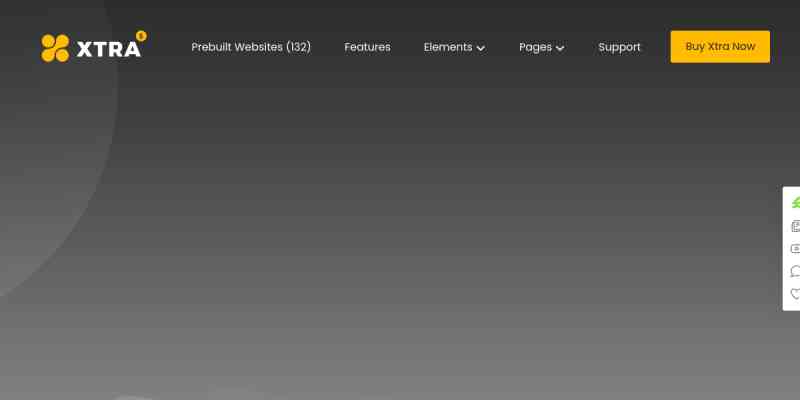The image size is (800, 400).
Task: Click the third icon in the side panel
Action: click(795, 248)
